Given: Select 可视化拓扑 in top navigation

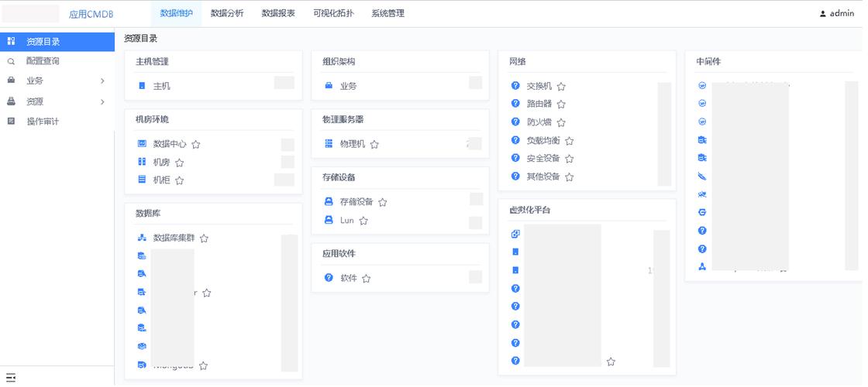Looking at the screenshot, I should 333,14.
